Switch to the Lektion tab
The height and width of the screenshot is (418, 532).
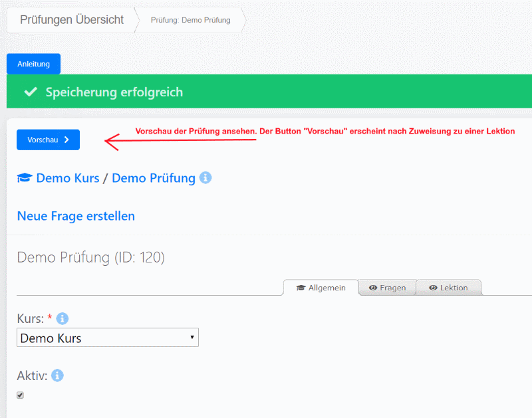(448, 288)
